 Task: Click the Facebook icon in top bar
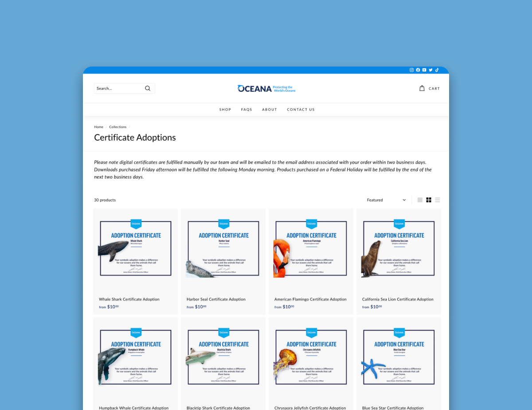click(418, 70)
